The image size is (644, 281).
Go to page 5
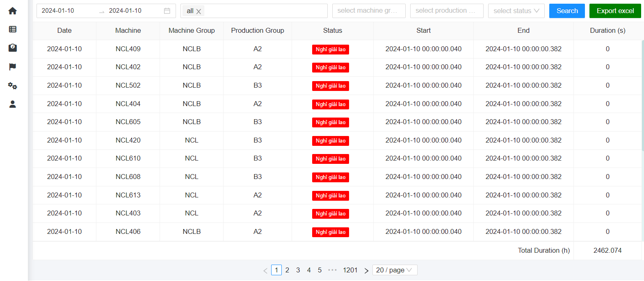tap(320, 270)
